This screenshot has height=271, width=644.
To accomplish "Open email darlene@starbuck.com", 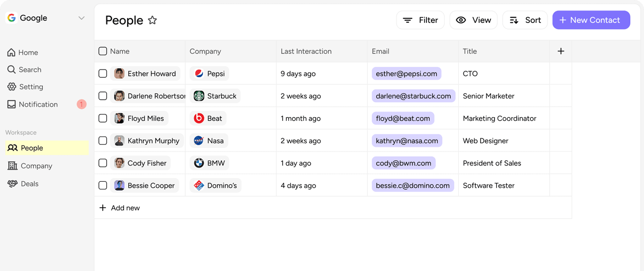I will click(x=413, y=96).
